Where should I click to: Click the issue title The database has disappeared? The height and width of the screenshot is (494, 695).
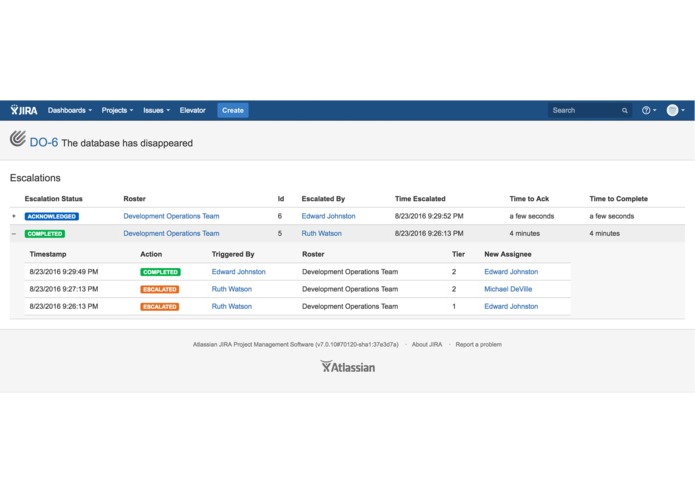[127, 143]
